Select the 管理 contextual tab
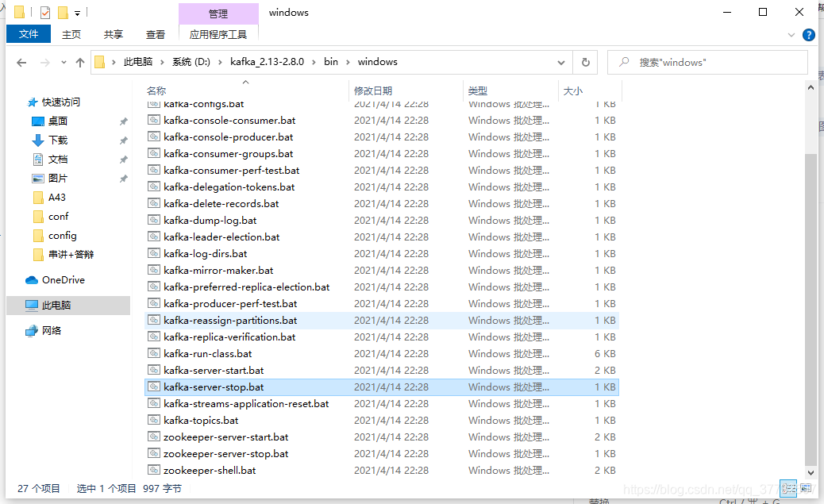 [x=218, y=13]
